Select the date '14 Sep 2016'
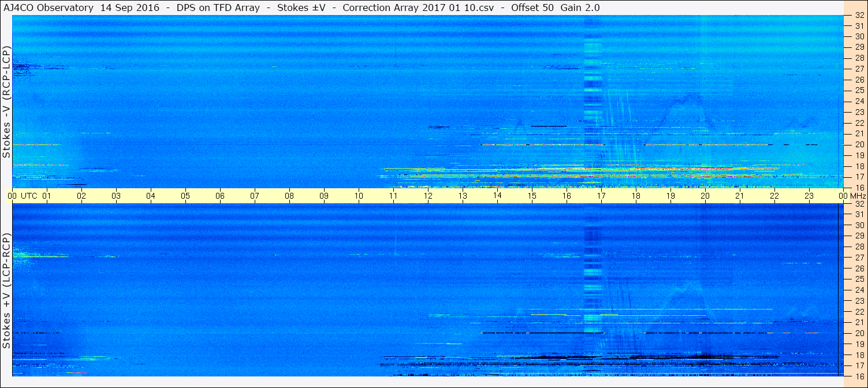The image size is (868, 388). (129, 8)
